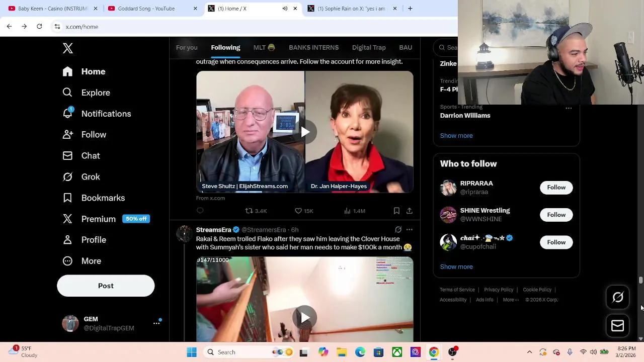The image size is (644, 362).
Task: Open more options for Darrion Williams trend
Action: pos(569,108)
